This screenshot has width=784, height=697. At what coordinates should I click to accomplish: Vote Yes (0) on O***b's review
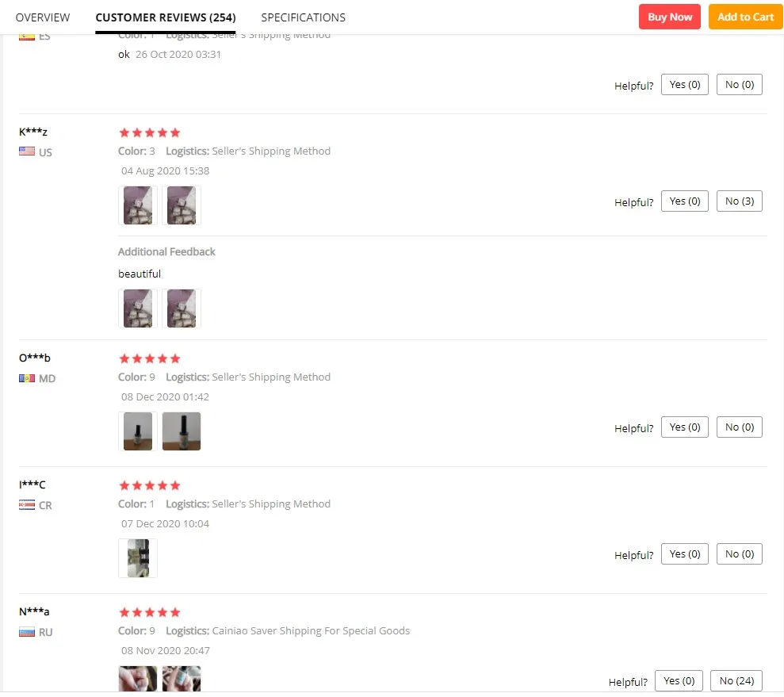(x=684, y=427)
